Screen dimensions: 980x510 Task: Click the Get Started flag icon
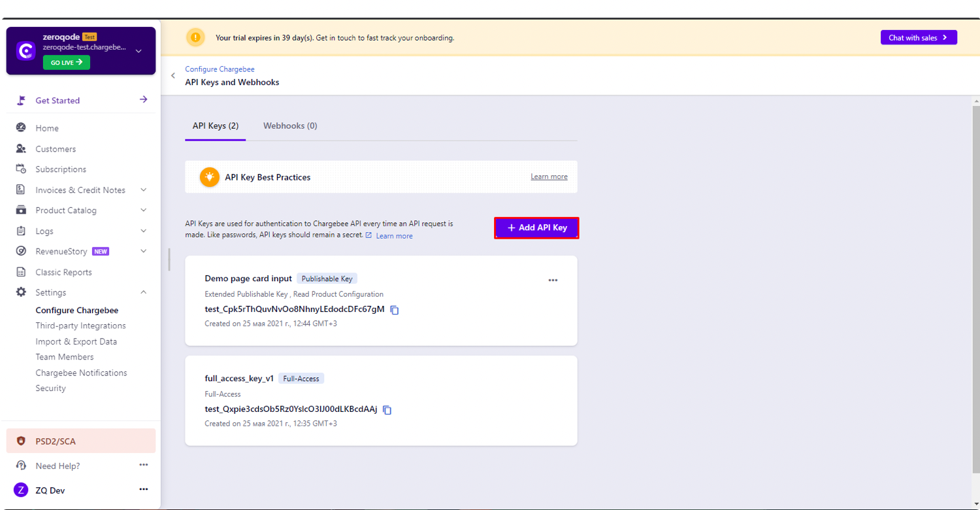click(22, 101)
